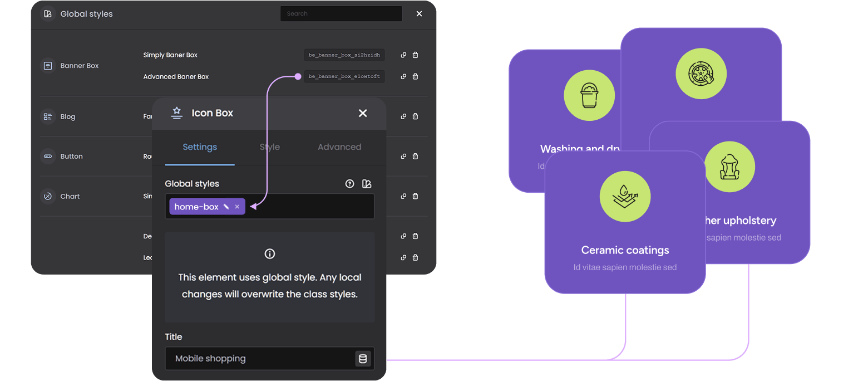Click the dynamic data icon in Title field
The width and height of the screenshot is (868, 381).
click(363, 359)
